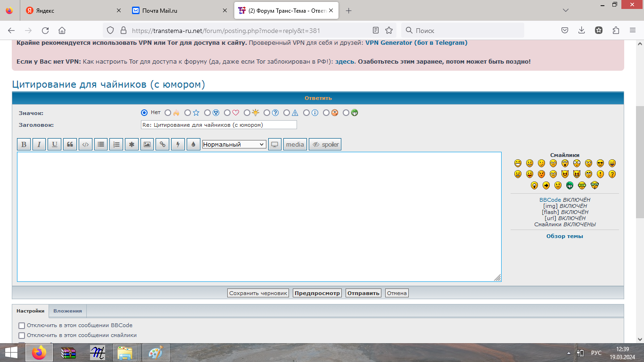Reload the page in Firefox
This screenshot has height=362, width=644.
(45, 30)
